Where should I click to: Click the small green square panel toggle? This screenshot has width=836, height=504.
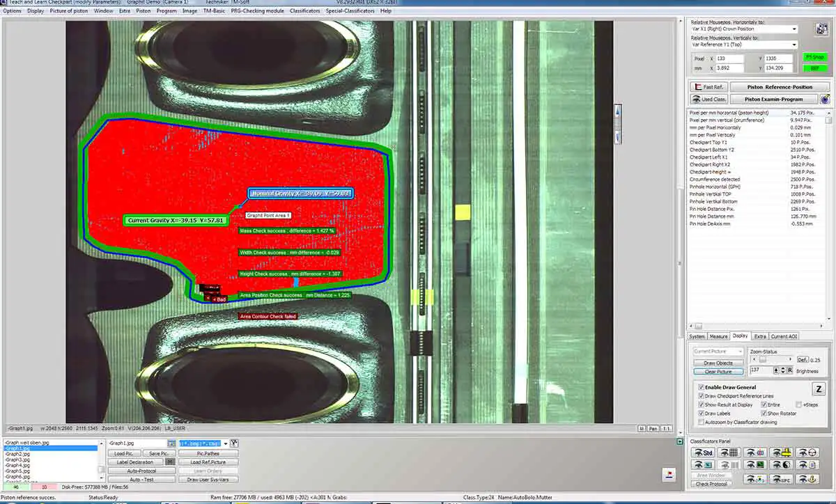[x=680, y=442]
